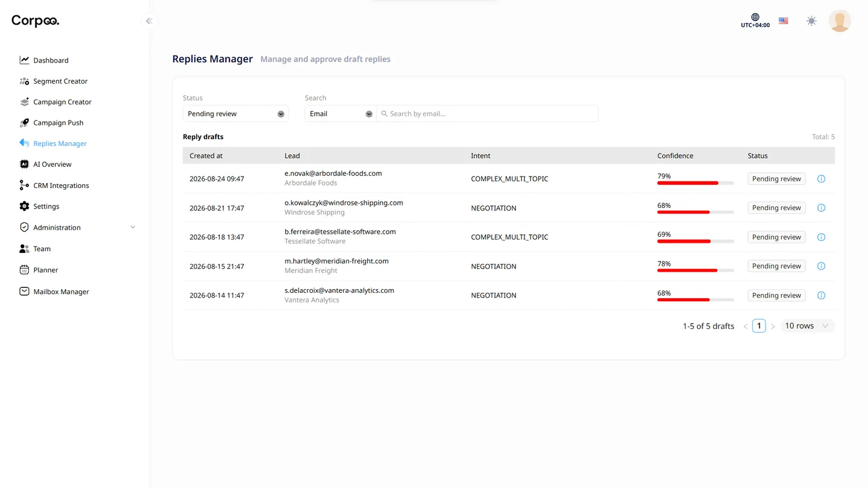Screen dimensions: 868x488
Task: Click the Corpoo logo
Action: pos(36,21)
